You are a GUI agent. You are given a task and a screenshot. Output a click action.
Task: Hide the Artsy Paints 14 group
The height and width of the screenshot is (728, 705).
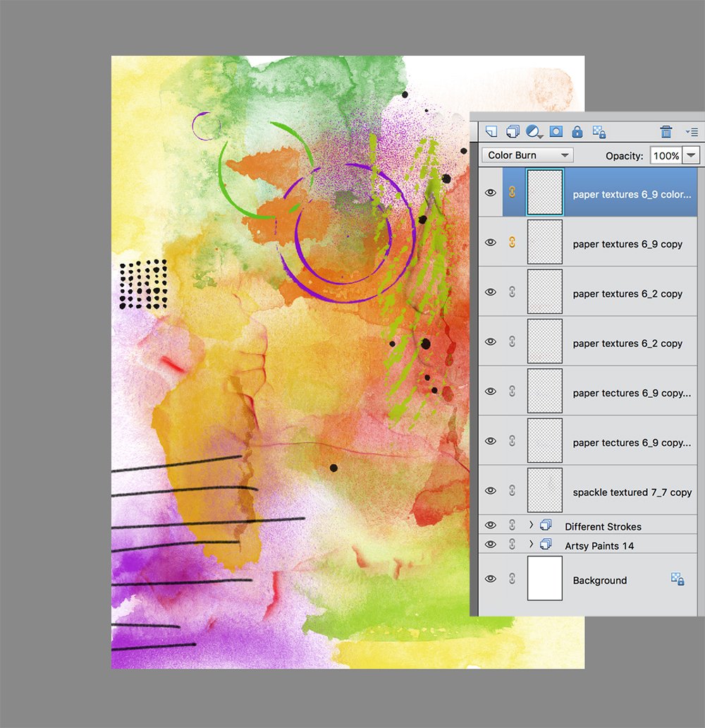491,544
